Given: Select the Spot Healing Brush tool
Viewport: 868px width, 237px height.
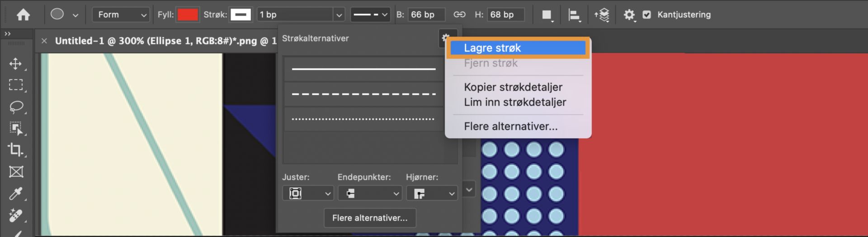Looking at the screenshot, I should [x=16, y=215].
